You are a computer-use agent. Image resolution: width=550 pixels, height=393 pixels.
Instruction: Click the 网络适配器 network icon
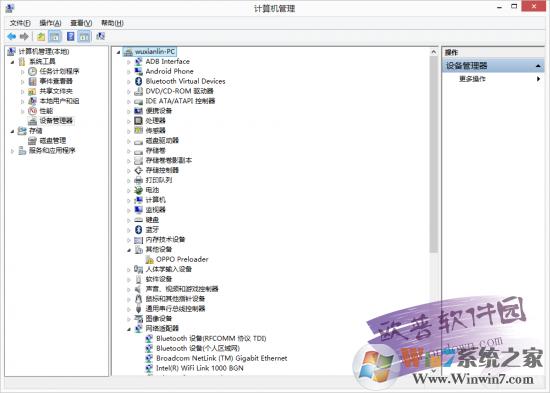(x=139, y=328)
